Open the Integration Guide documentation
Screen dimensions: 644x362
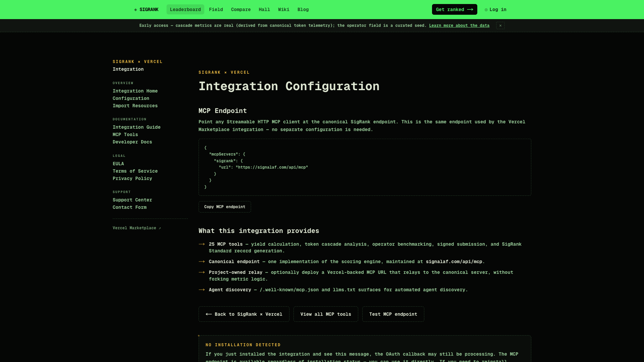coord(137,127)
